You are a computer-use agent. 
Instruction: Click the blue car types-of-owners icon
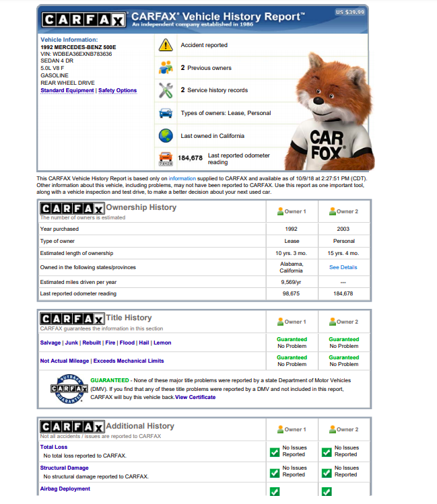click(x=166, y=113)
